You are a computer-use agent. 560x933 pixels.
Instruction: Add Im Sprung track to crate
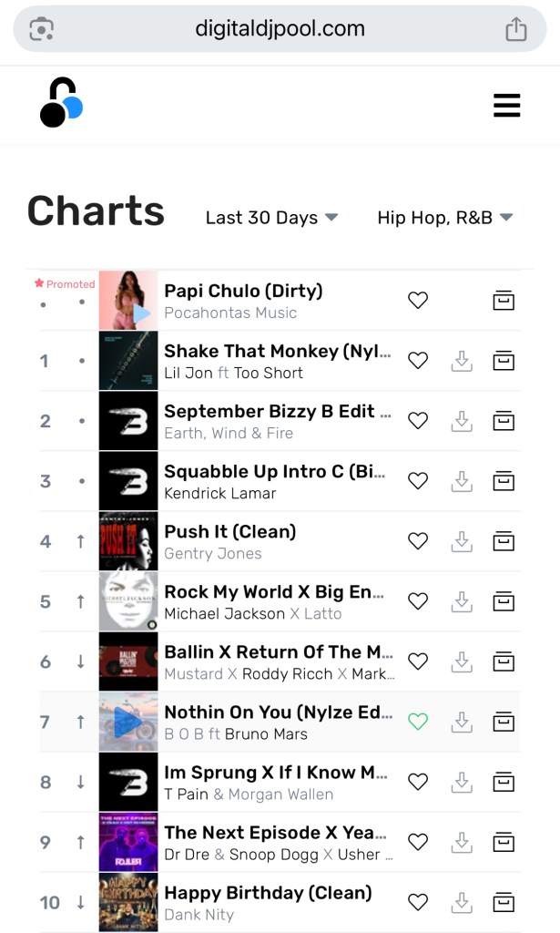504,782
